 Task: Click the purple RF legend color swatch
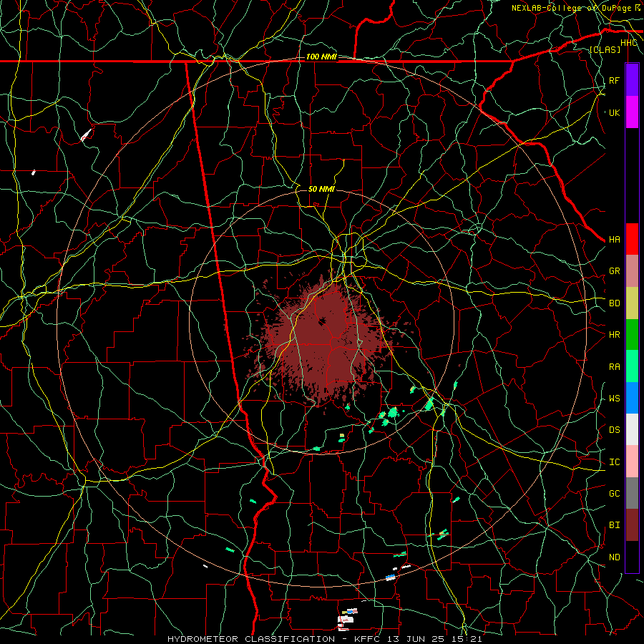point(632,79)
